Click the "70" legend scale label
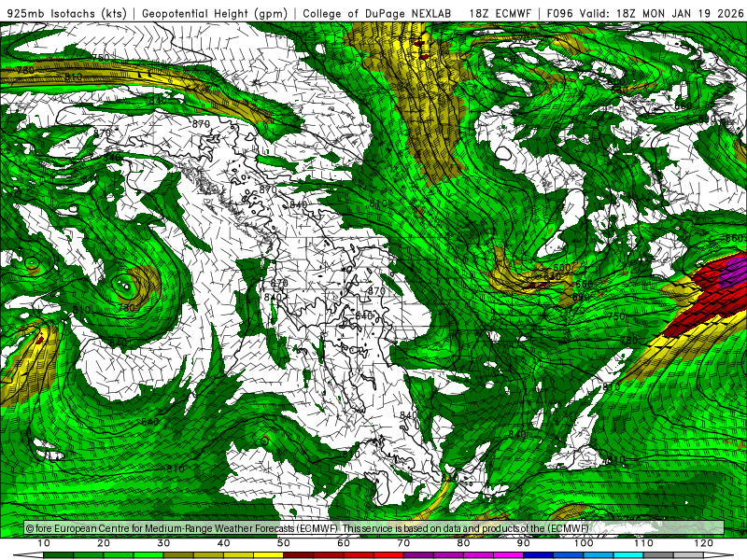The width and height of the screenshot is (747, 560). pyautogui.click(x=403, y=543)
